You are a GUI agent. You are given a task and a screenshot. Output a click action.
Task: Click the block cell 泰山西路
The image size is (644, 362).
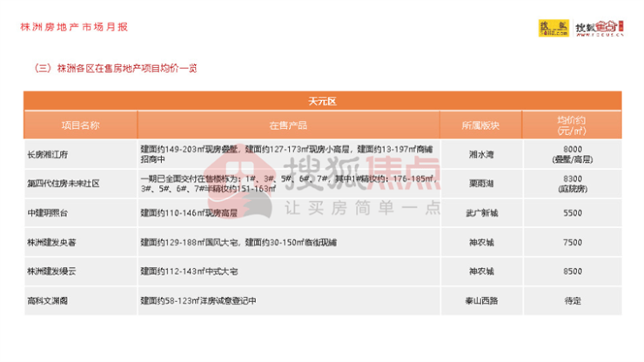(481, 301)
